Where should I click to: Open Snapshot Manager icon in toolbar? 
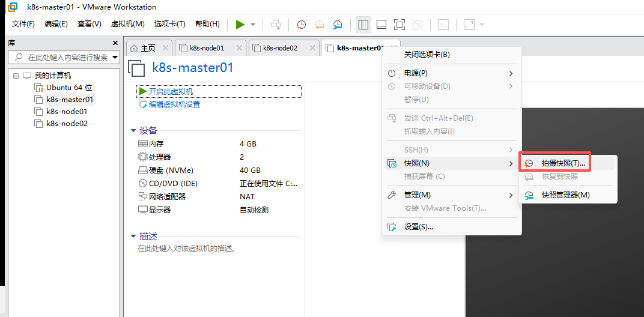click(338, 25)
